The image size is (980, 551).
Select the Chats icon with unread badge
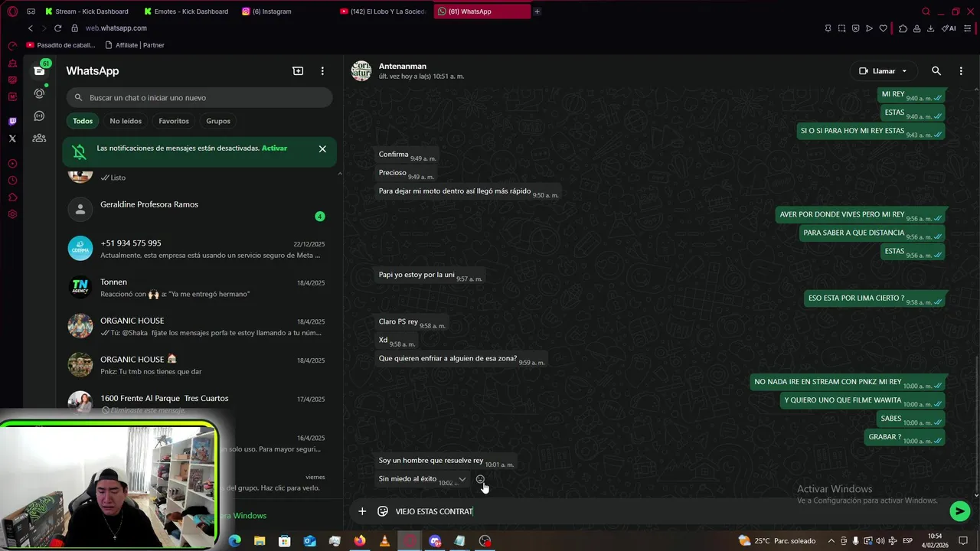click(39, 70)
